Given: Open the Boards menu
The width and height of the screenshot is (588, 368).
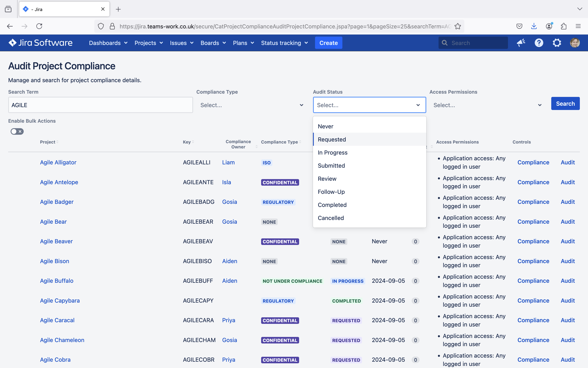Looking at the screenshot, I should tap(213, 43).
